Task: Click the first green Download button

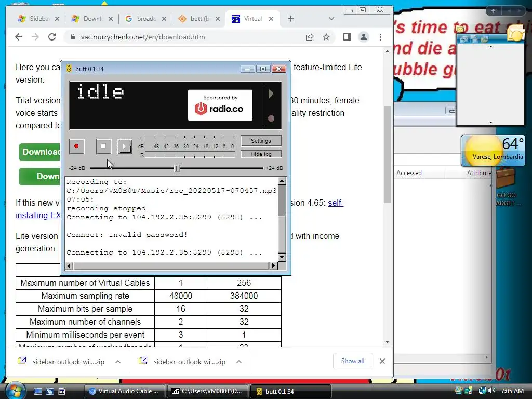Action: (40, 152)
